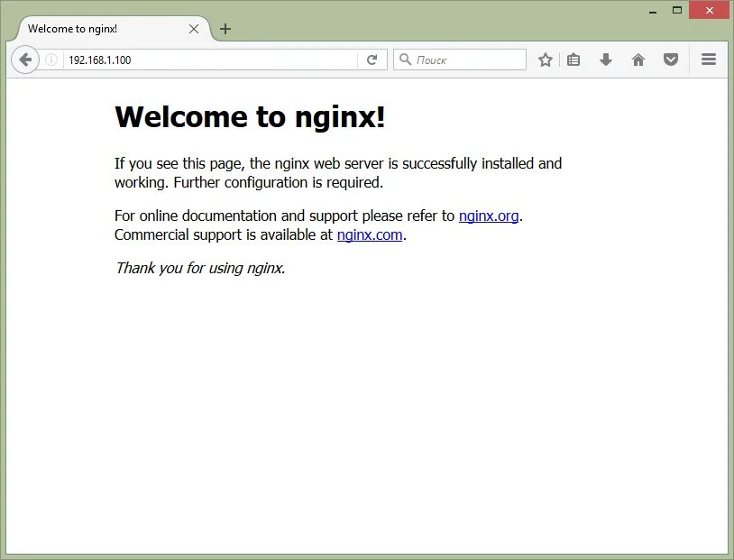Click the 'Thank you for using nginx.' text
The image size is (734, 560).
click(x=200, y=268)
